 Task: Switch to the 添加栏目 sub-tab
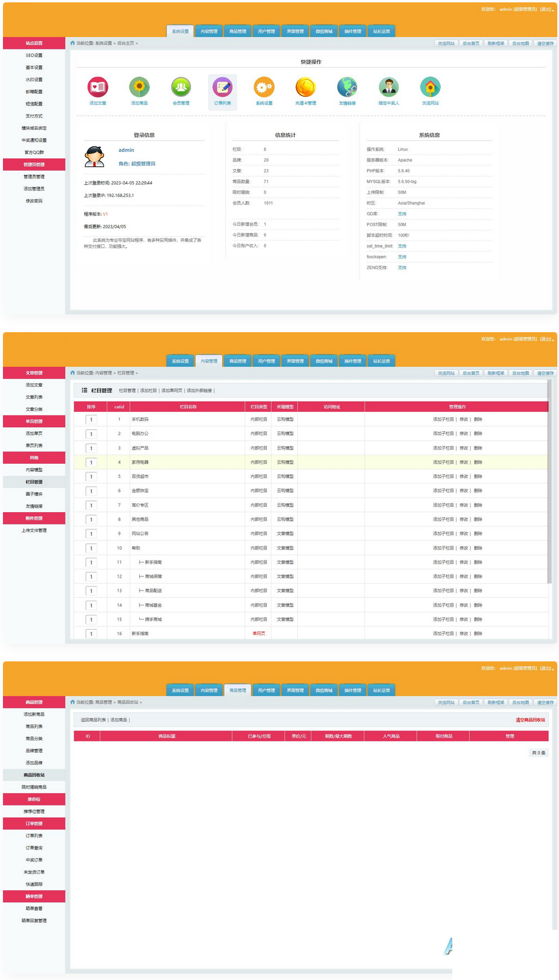[x=149, y=391]
